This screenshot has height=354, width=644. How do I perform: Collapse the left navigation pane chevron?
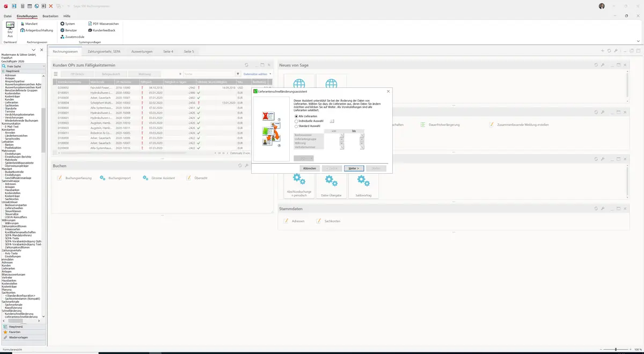35,50
